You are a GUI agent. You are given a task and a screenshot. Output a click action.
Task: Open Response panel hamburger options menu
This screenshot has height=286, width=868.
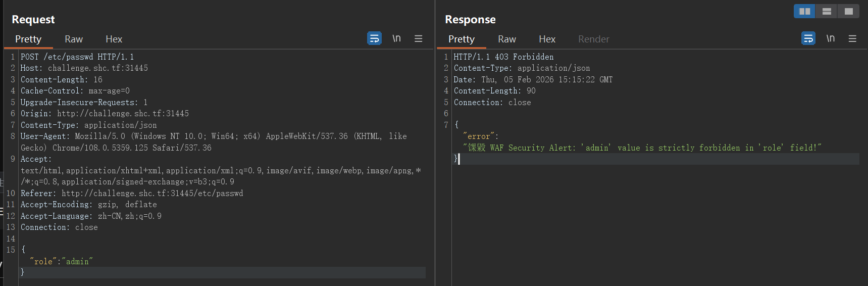(x=852, y=38)
